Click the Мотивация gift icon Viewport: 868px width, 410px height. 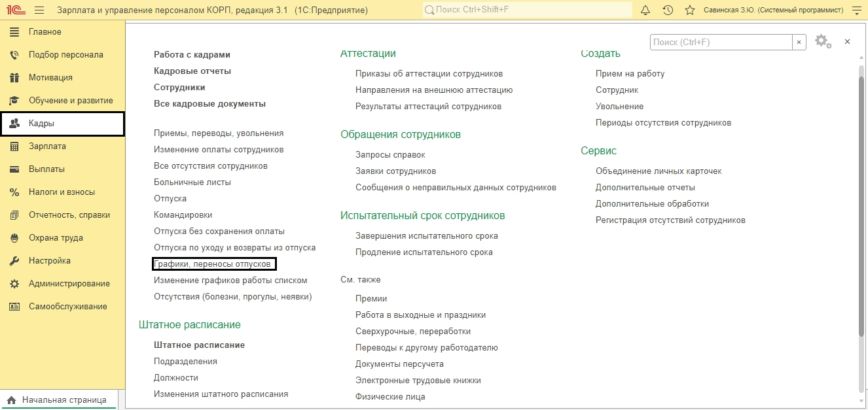point(14,78)
